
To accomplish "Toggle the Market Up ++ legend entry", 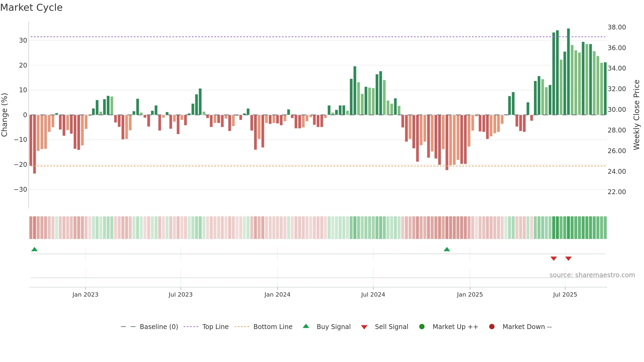I will [x=448, y=327].
